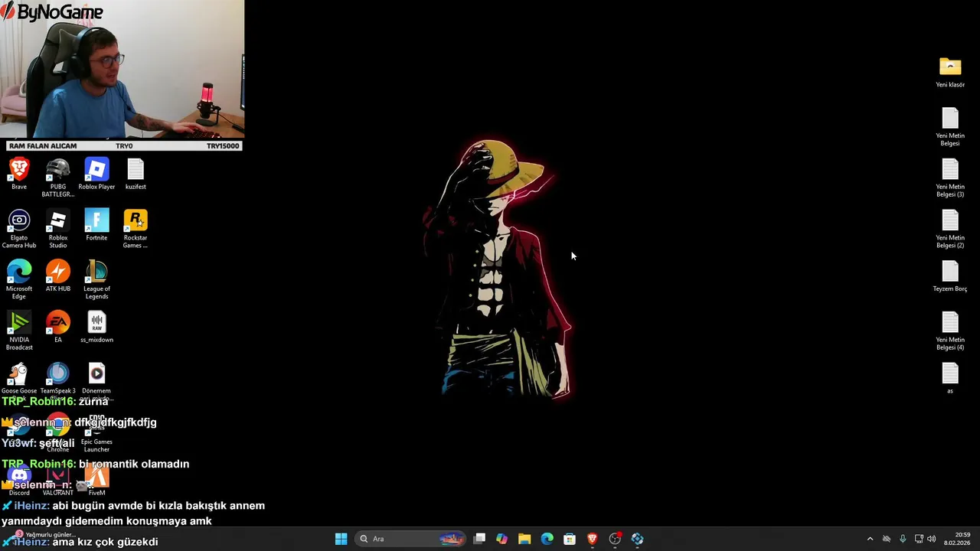Select Yeni Metin Belgesi (2) file

950,229
